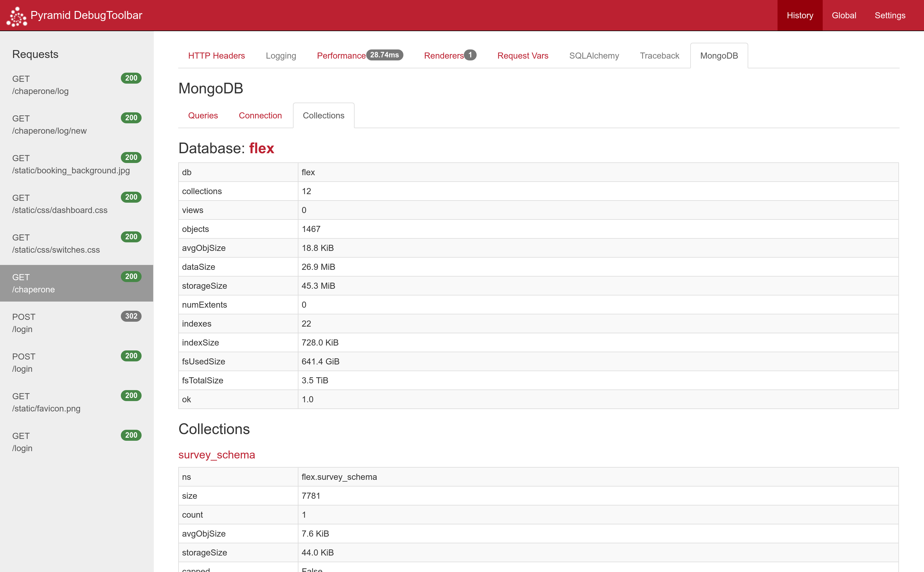Click the indexSize value 728.0 KiB

pos(320,343)
